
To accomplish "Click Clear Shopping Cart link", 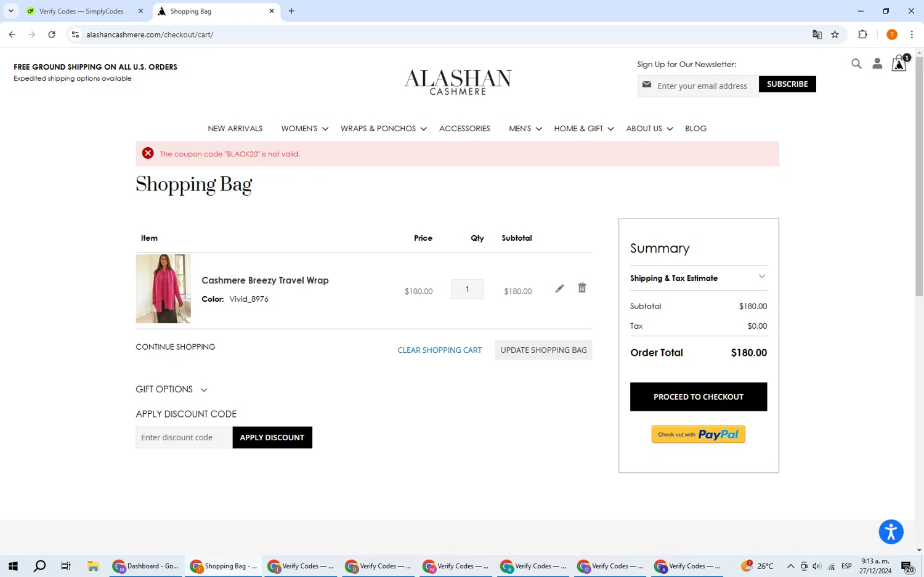I will tap(439, 350).
